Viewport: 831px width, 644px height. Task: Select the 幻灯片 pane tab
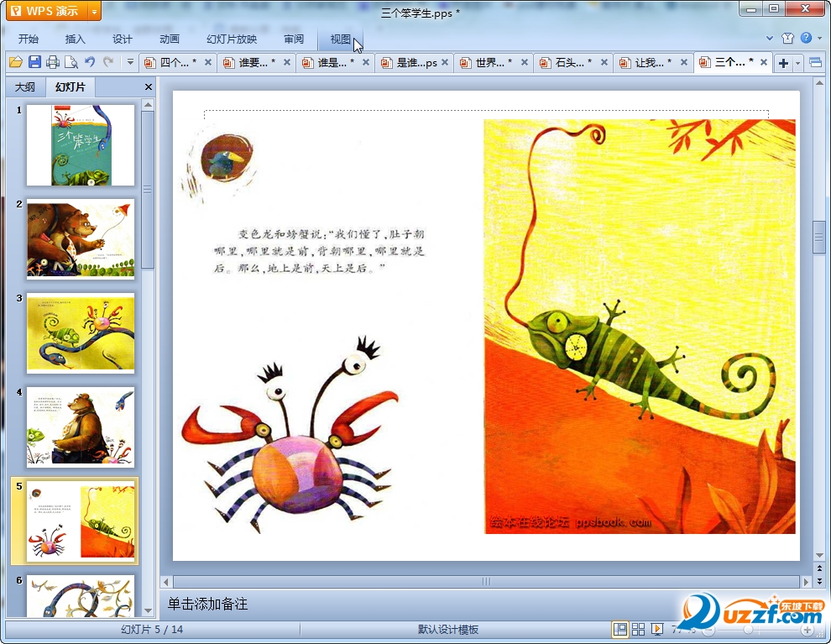pos(70,87)
